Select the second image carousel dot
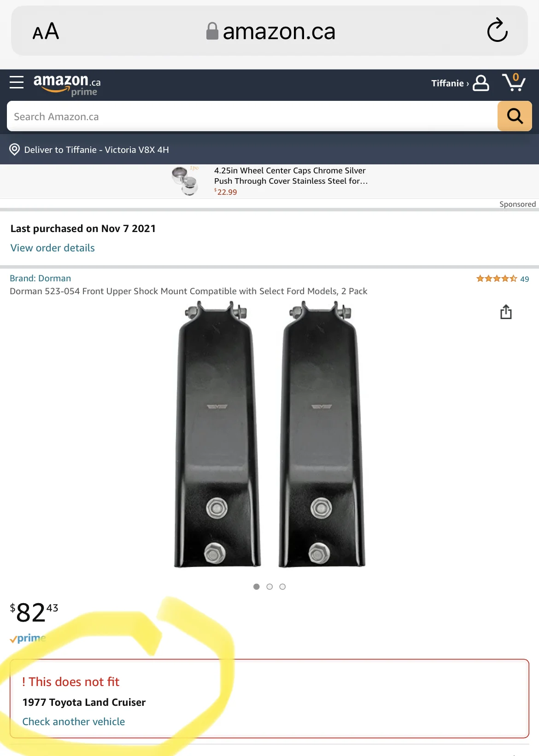539x756 pixels. [269, 587]
